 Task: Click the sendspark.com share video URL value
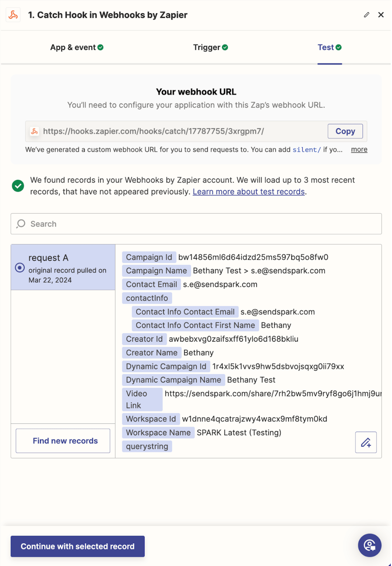click(273, 393)
